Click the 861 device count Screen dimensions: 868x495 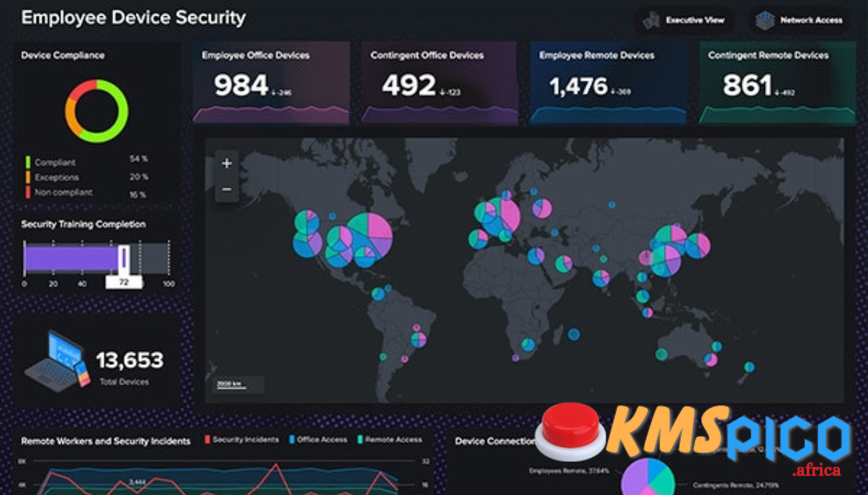747,85
